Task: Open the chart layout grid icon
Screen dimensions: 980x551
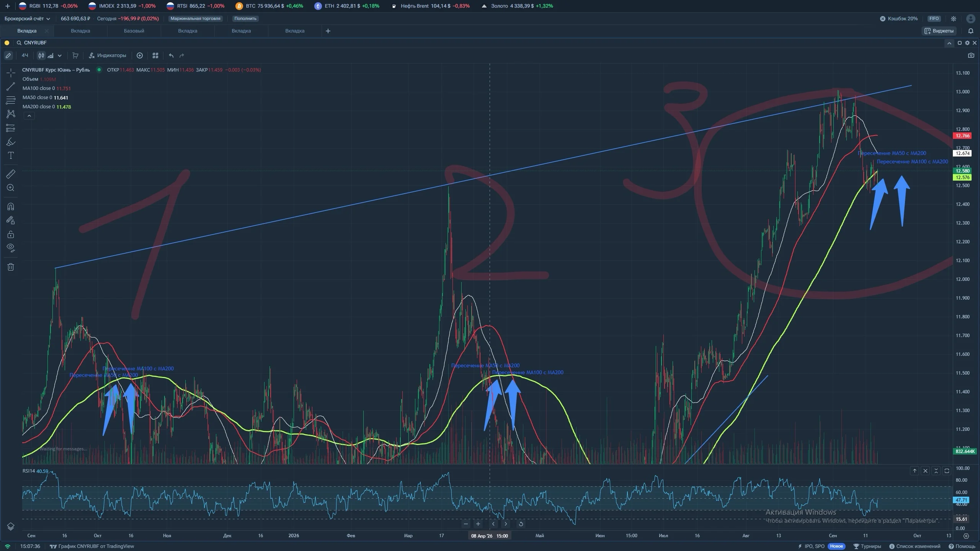Action: [x=155, y=55]
